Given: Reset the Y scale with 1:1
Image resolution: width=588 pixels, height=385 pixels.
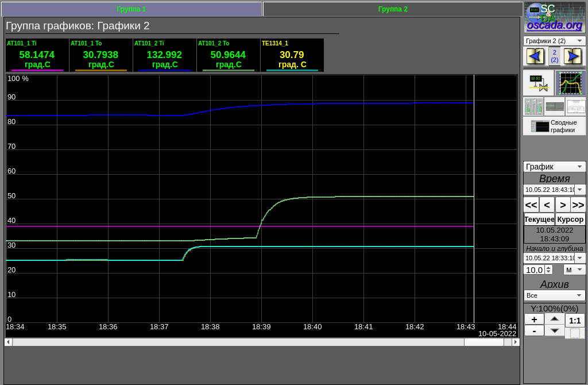Looking at the screenshot, I should pyautogui.click(x=575, y=321).
